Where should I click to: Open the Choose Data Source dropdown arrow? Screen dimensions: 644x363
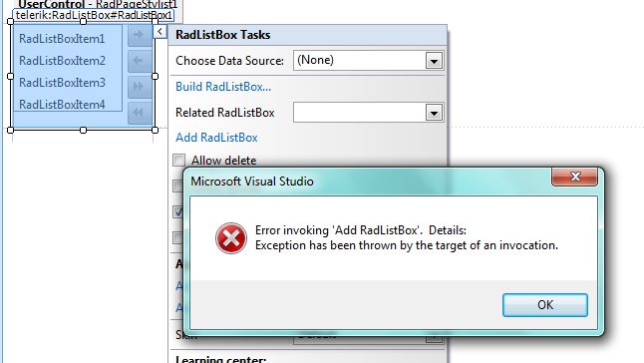tap(434, 61)
